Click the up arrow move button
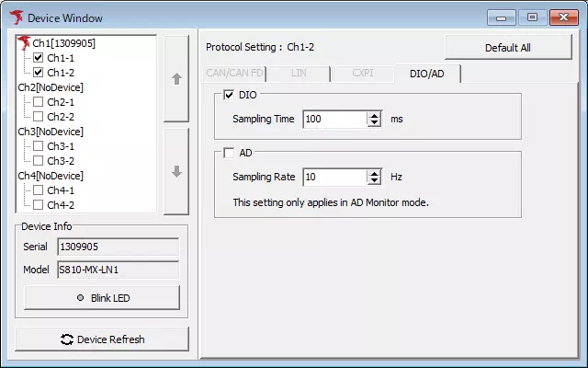This screenshot has height=368, width=588. [176, 78]
